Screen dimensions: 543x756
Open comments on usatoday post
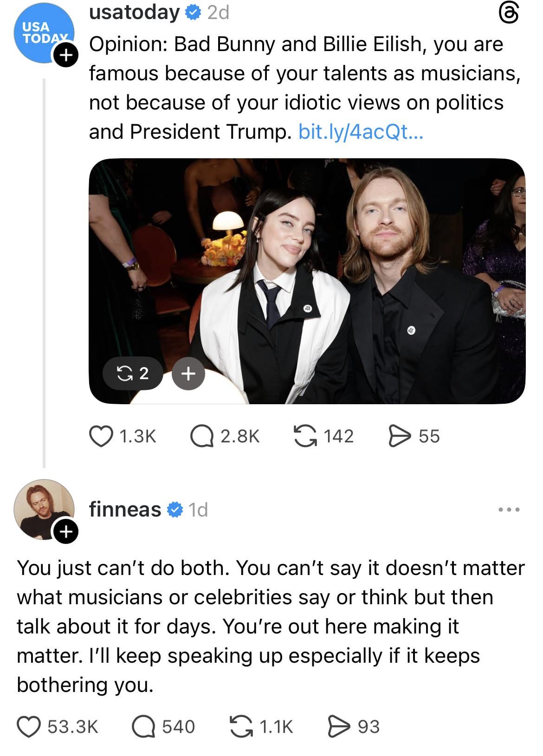[x=202, y=436]
